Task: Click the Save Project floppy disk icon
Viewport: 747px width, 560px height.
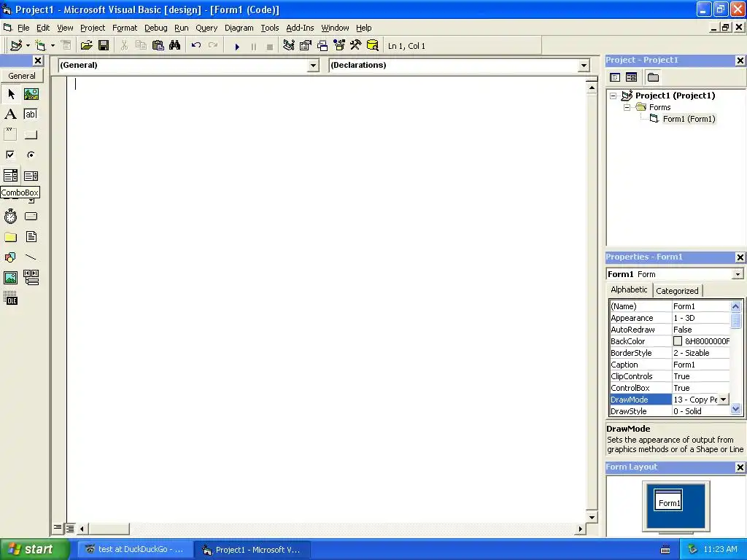Action: point(104,46)
